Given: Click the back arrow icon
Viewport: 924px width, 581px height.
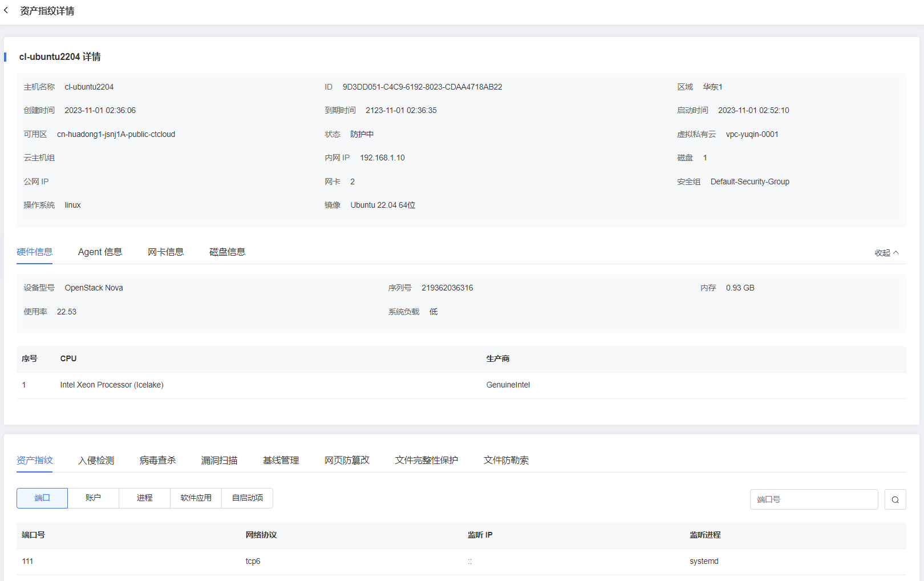Looking at the screenshot, I should pyautogui.click(x=6, y=11).
